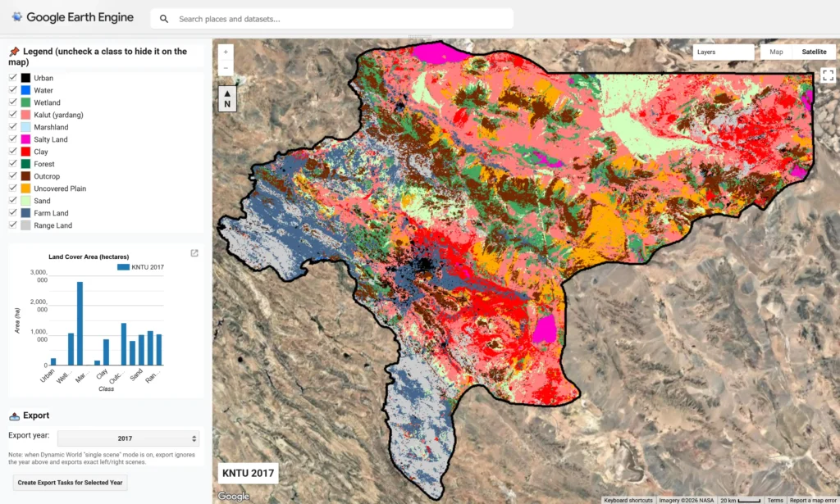
Task: Toggle fullscreen map view
Action: [x=828, y=75]
